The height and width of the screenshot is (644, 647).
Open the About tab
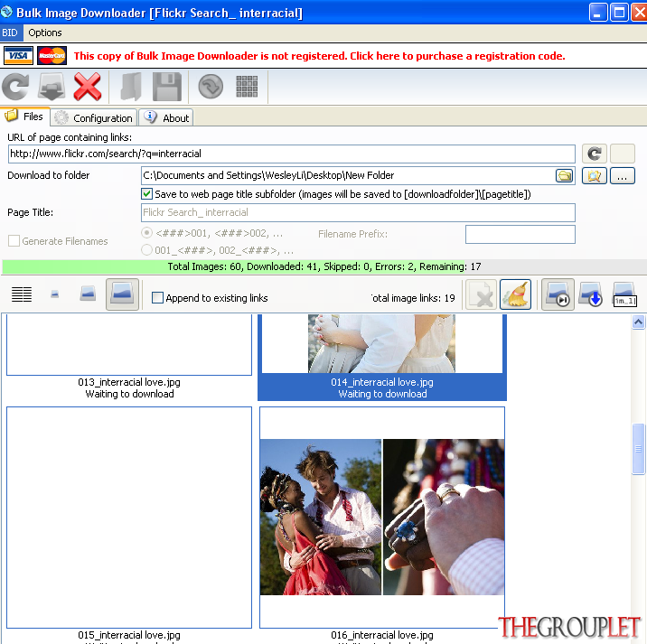[x=166, y=118]
